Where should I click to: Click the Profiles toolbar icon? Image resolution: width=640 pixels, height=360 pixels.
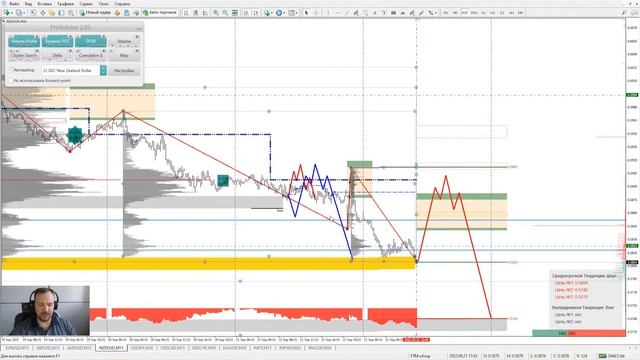pos(19,13)
